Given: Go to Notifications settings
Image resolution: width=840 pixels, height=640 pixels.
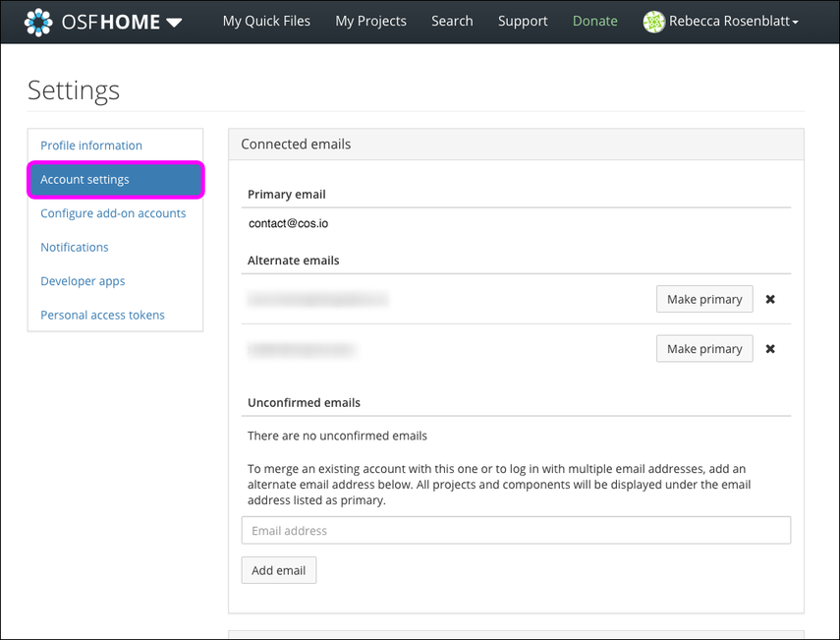Looking at the screenshot, I should [75, 247].
